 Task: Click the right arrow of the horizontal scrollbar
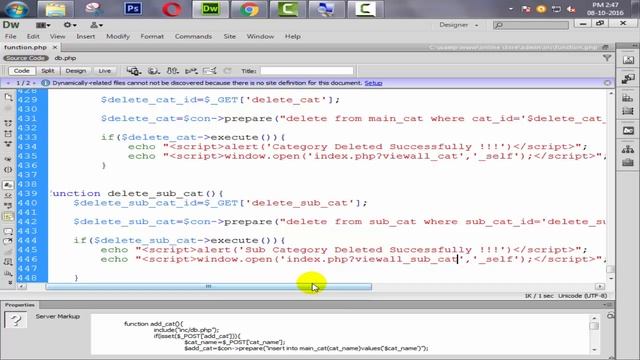click(600, 287)
